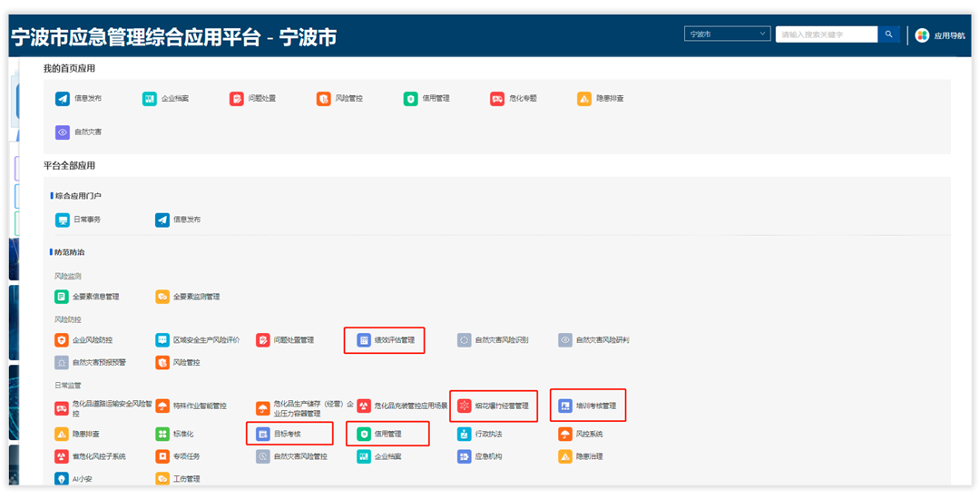Open the 标准化 app icon
Image resolution: width=980 pixels, height=499 pixels.
162,434
